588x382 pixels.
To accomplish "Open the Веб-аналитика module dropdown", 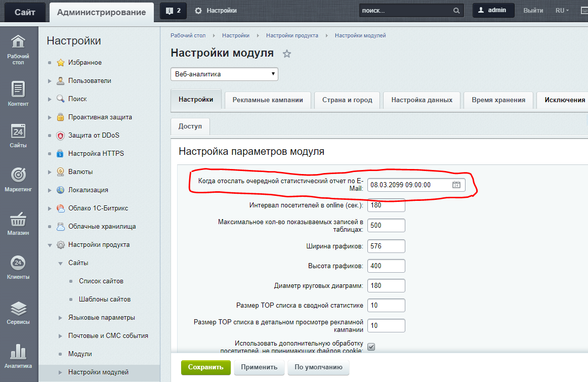I will click(x=224, y=74).
